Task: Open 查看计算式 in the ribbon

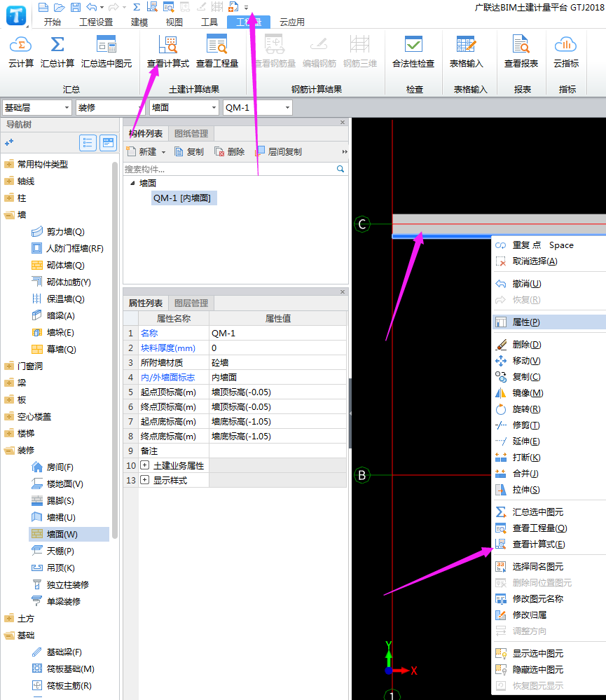Action: coord(168,52)
